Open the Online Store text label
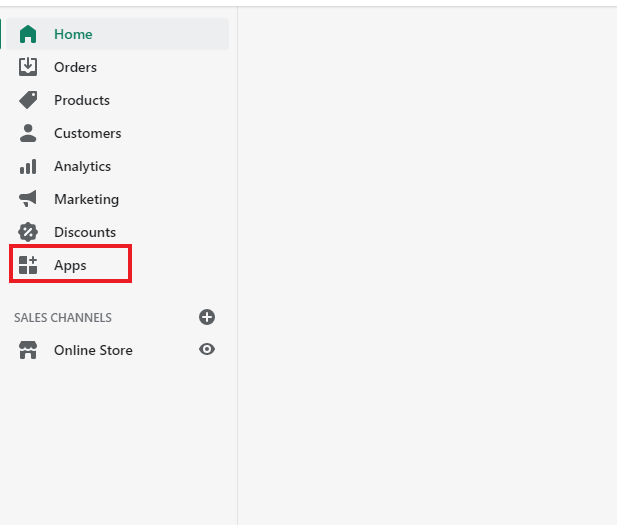The image size is (617, 525). [93, 350]
